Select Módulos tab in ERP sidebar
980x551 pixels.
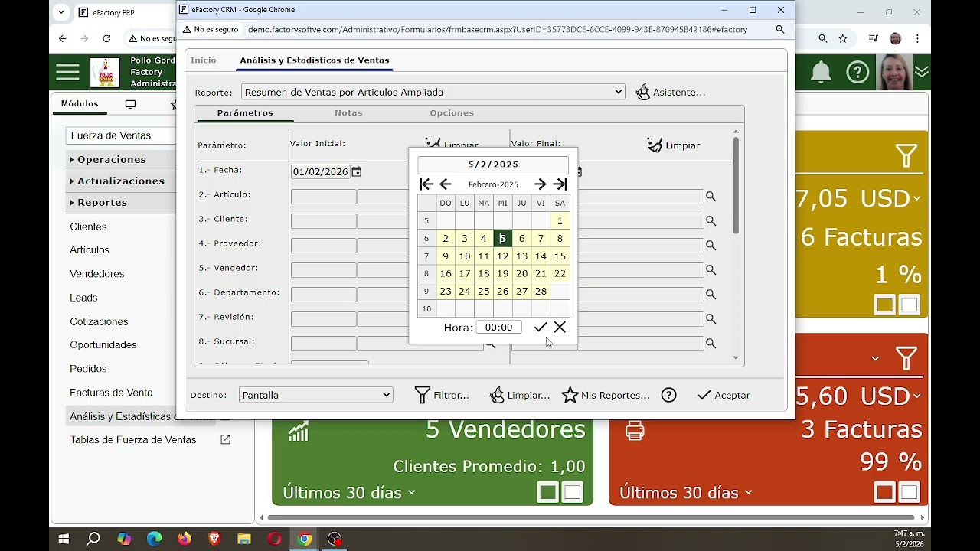[80, 103]
